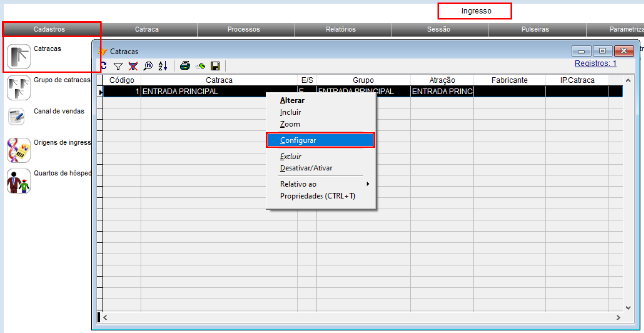Click the Catraca column header
The height and width of the screenshot is (333, 644).
coord(219,80)
